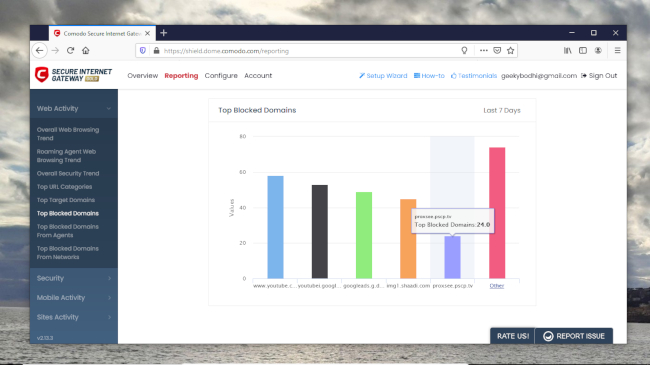The image size is (650, 365).
Task: Bookmark page with the star icon
Action: point(510,51)
